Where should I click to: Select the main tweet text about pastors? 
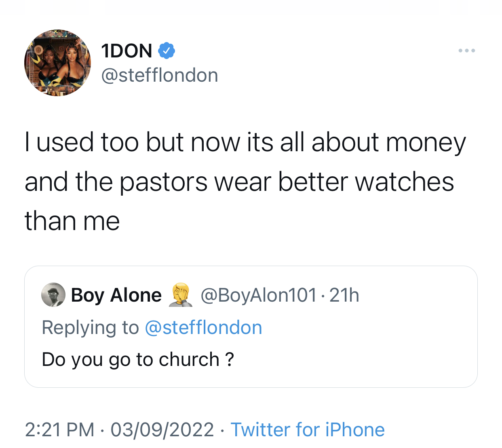[245, 182]
